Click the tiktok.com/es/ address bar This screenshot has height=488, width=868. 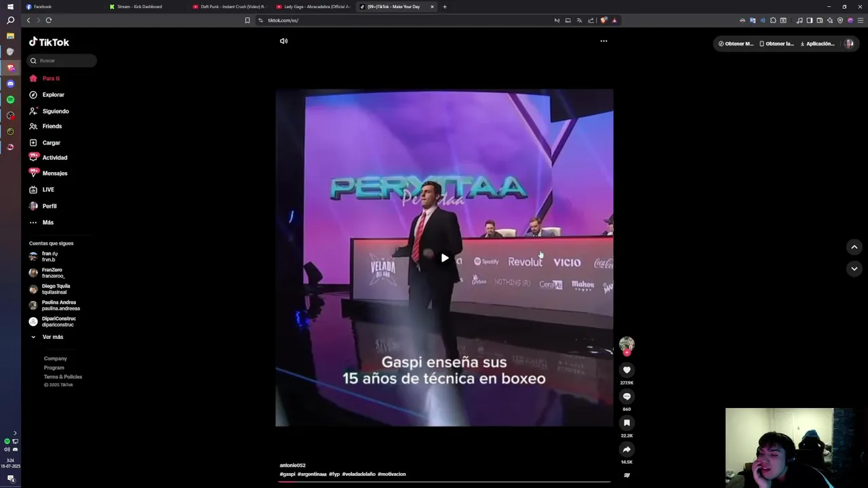(x=403, y=20)
